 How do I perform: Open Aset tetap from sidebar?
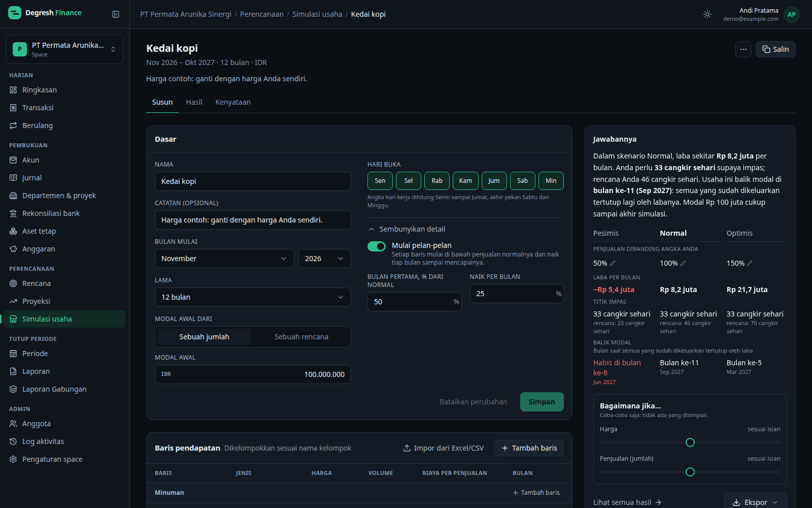[x=64, y=231]
